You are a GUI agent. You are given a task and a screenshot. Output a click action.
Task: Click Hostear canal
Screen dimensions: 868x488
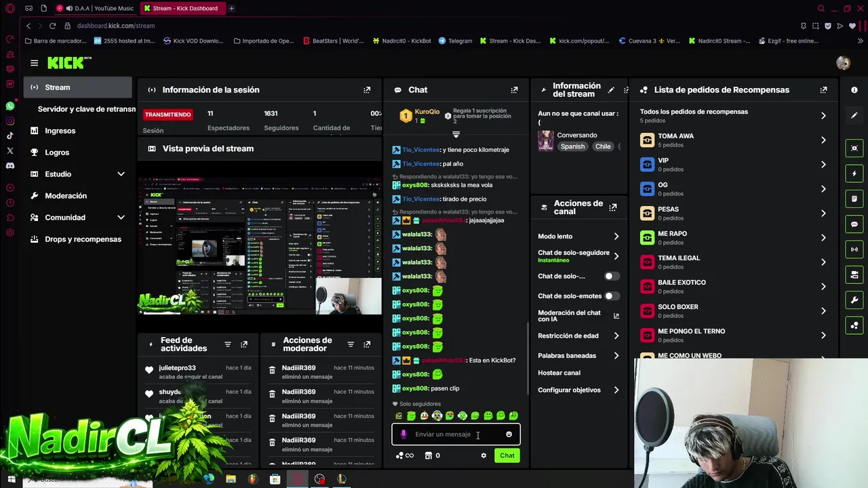pos(559,373)
